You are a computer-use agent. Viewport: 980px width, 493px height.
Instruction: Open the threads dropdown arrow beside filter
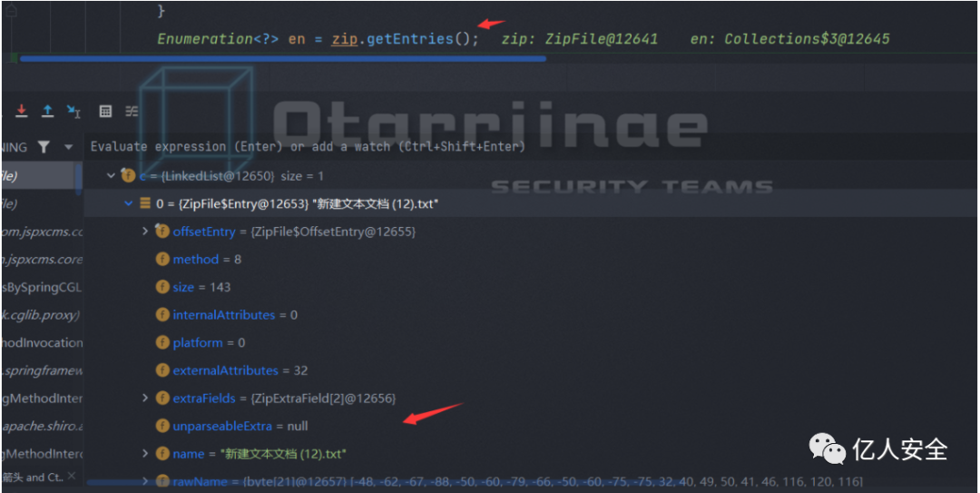[x=68, y=148]
